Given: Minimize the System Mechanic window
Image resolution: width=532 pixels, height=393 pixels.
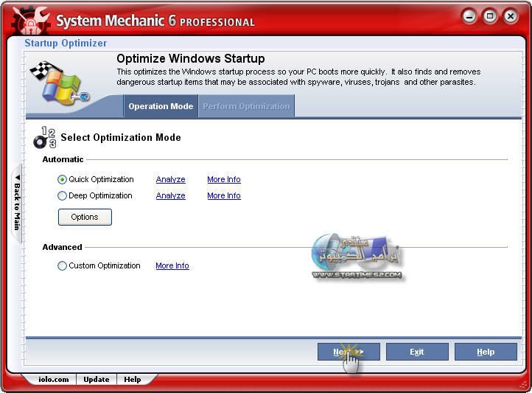Looking at the screenshot, I should coord(469,16).
